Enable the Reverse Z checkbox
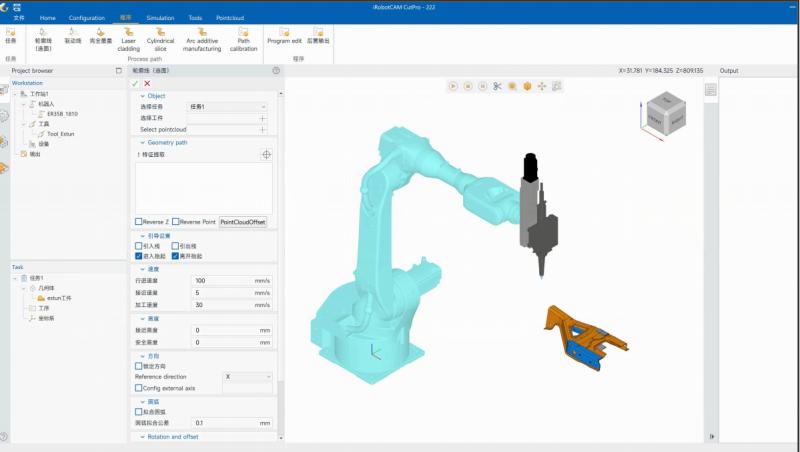 tap(138, 221)
